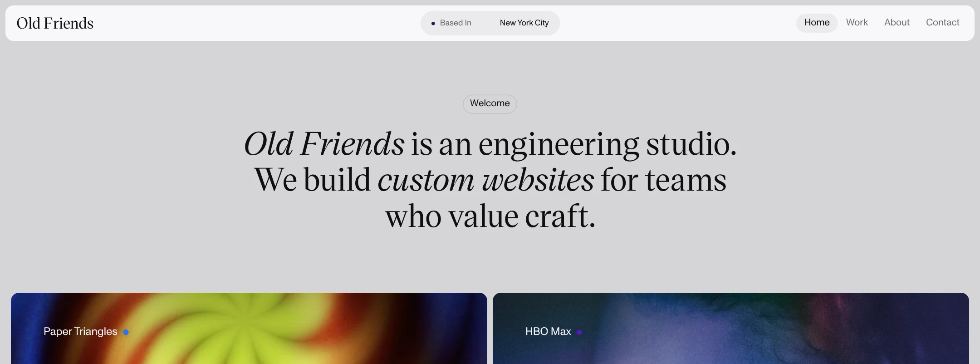Click the for teams headline words
This screenshot has height=364, width=980.
663,180
